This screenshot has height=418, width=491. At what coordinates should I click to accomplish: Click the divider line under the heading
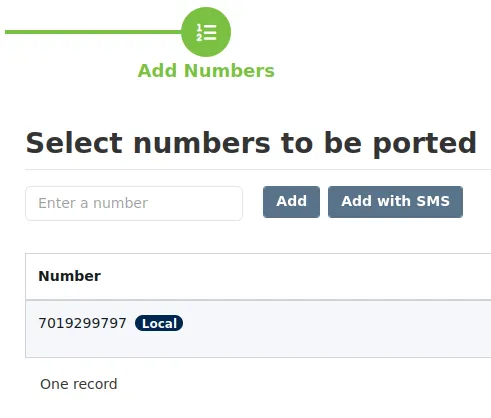pos(258,169)
